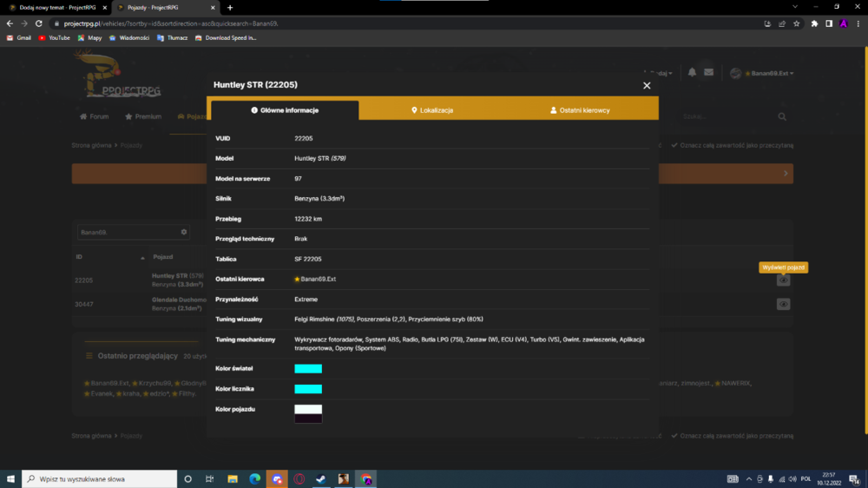
Task: Click the cyan Kolor świateł swatch
Action: [x=308, y=369]
